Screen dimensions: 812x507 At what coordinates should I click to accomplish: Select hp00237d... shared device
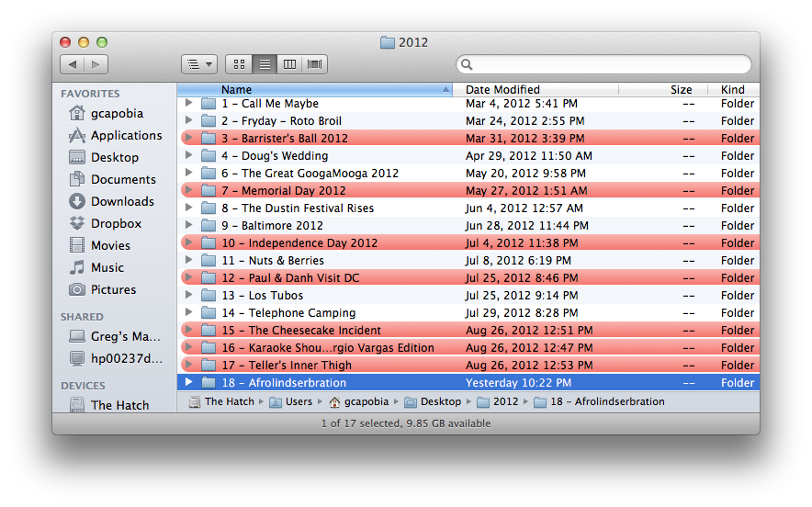pyautogui.click(x=116, y=358)
